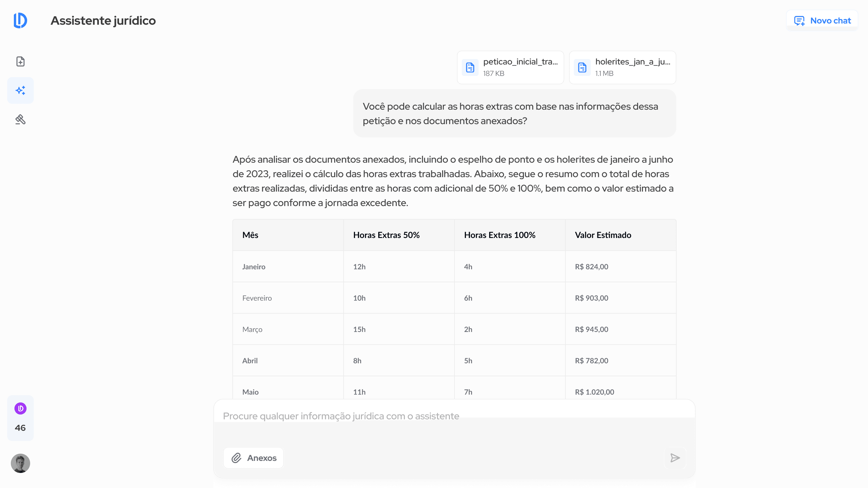This screenshot has width=868, height=488.
Task: Click the R$ 782,00 value
Action: click(x=591, y=360)
